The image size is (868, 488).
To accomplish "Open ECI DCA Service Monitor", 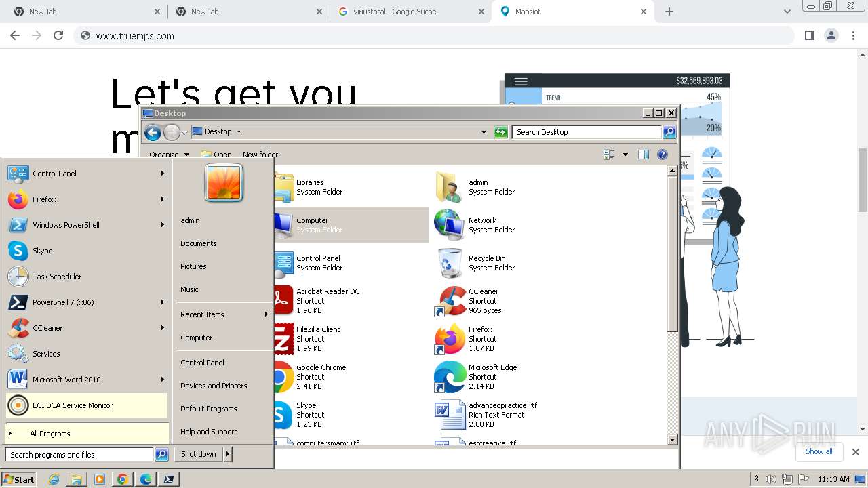I will point(86,405).
